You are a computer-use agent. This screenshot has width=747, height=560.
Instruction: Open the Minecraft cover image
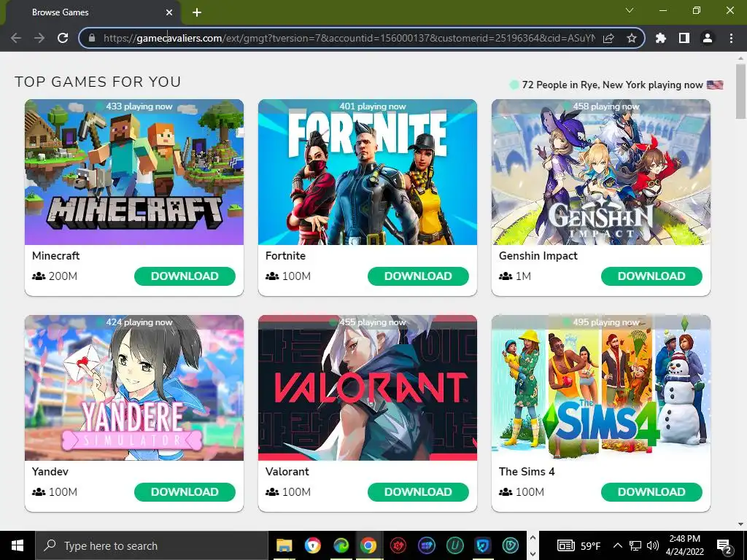[134, 172]
